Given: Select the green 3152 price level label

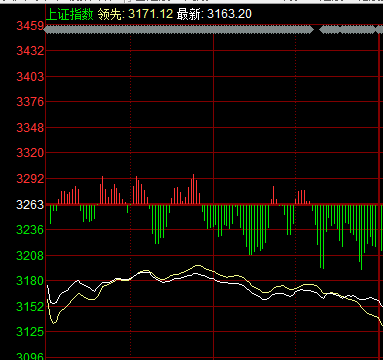Looking at the screenshot, I should click(x=30, y=306).
